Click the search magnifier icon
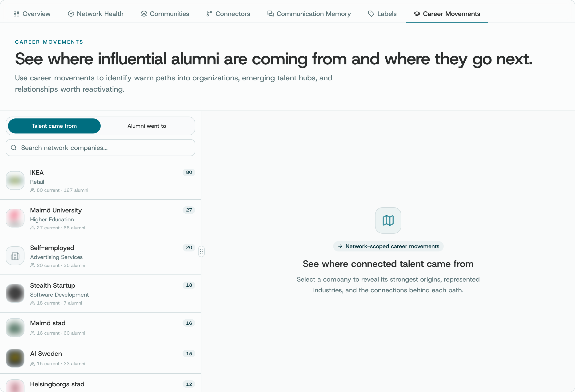Viewport: 575px width, 392px height. (x=14, y=148)
